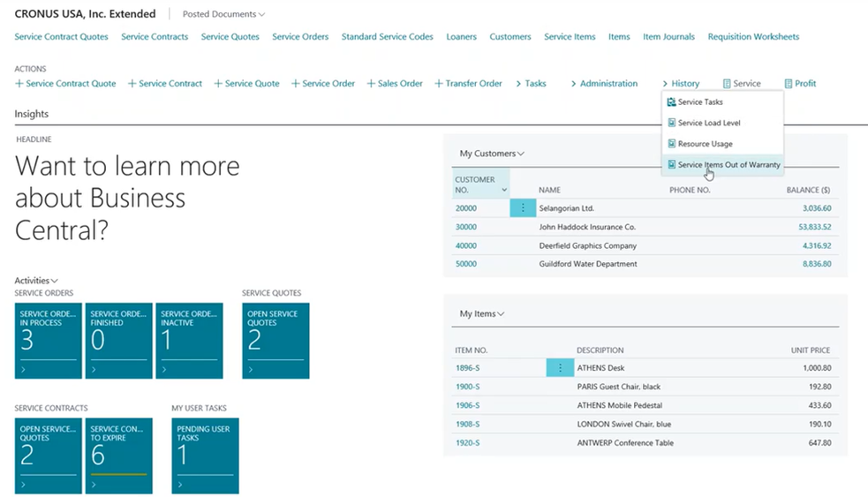868x497 pixels.
Task: Click the Resource Usage report icon
Action: click(672, 144)
